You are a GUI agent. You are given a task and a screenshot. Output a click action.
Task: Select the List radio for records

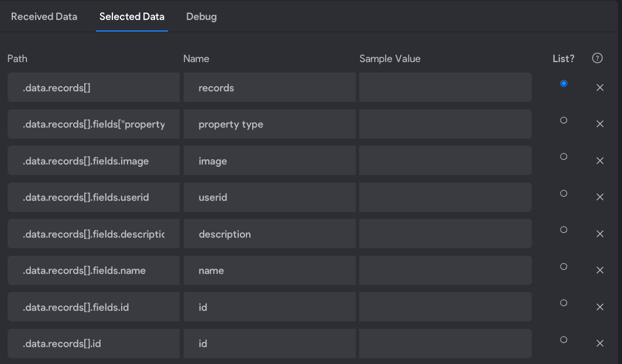(x=563, y=83)
